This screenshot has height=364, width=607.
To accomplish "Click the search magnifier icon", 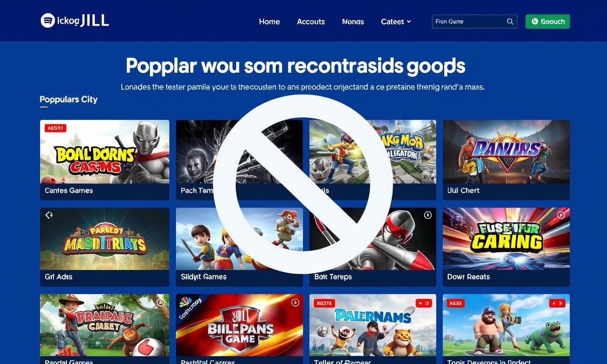I will click(x=510, y=21).
